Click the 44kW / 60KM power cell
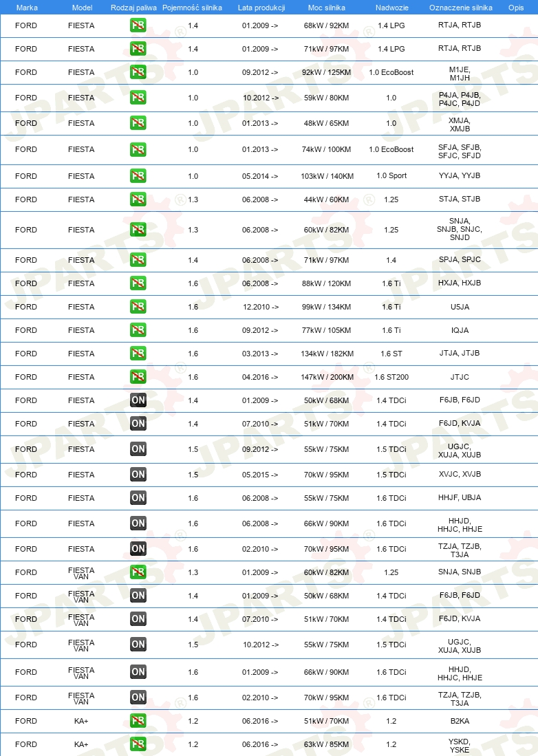The image size is (538, 756). 326,199
